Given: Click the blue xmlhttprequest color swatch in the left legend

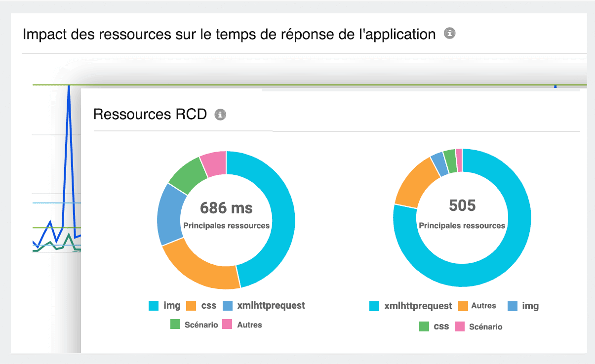Looking at the screenshot, I should coord(229,305).
